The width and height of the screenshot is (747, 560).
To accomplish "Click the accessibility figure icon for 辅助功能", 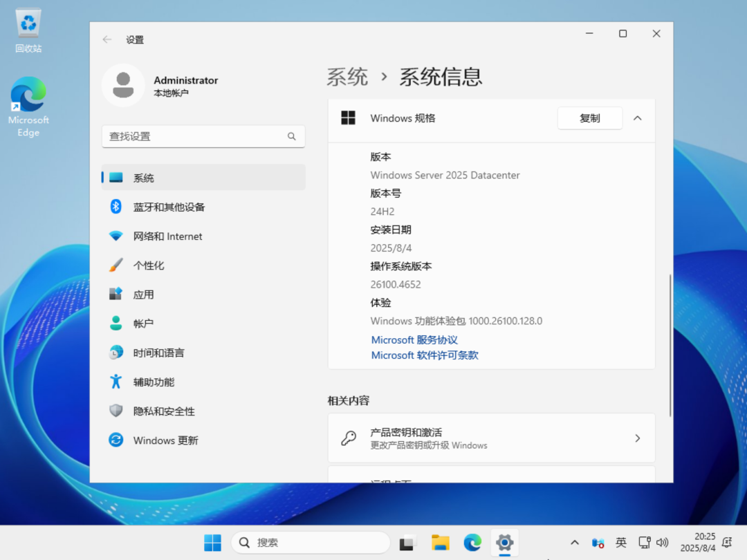I will click(x=116, y=382).
